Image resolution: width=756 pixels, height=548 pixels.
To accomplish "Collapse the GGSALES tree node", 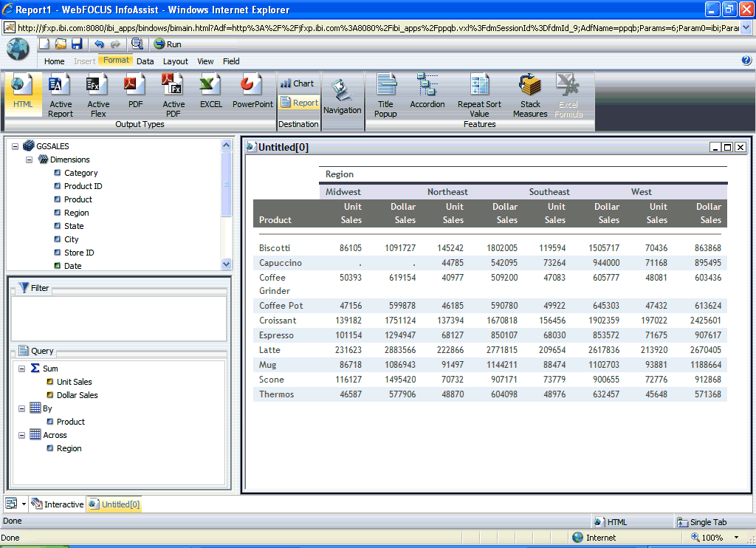I will (15, 146).
